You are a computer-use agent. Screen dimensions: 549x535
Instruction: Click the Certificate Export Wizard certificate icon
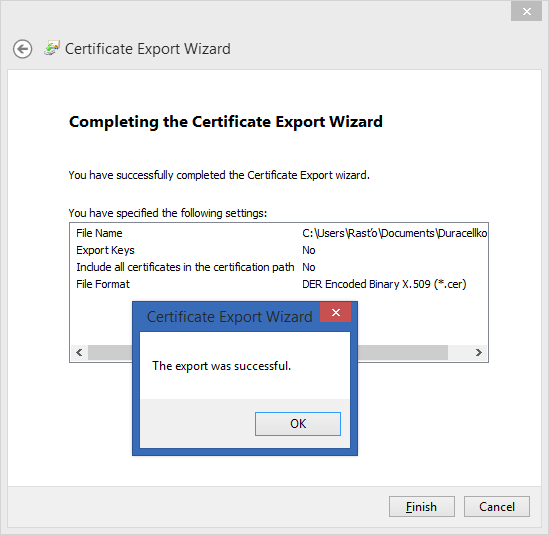pyautogui.click(x=52, y=48)
